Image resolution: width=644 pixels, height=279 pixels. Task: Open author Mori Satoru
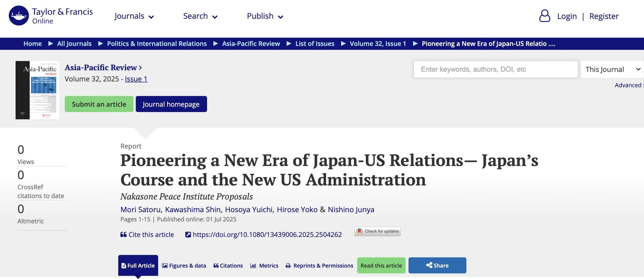(140, 210)
